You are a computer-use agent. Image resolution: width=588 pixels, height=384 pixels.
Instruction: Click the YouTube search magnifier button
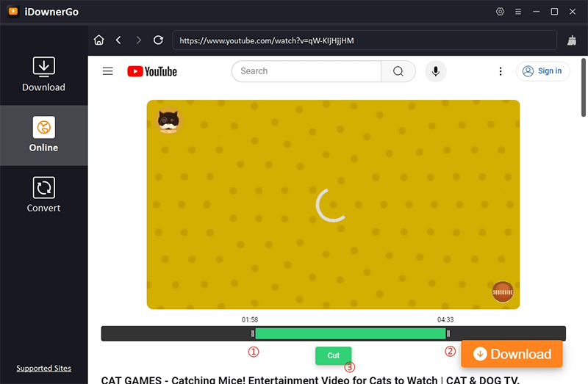(398, 71)
